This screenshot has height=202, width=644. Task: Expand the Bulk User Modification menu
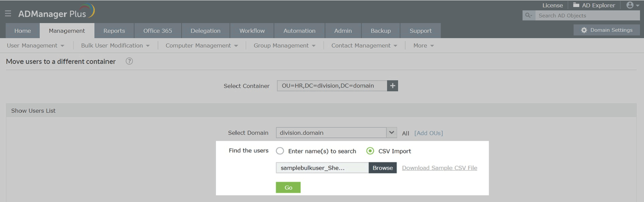click(x=115, y=45)
